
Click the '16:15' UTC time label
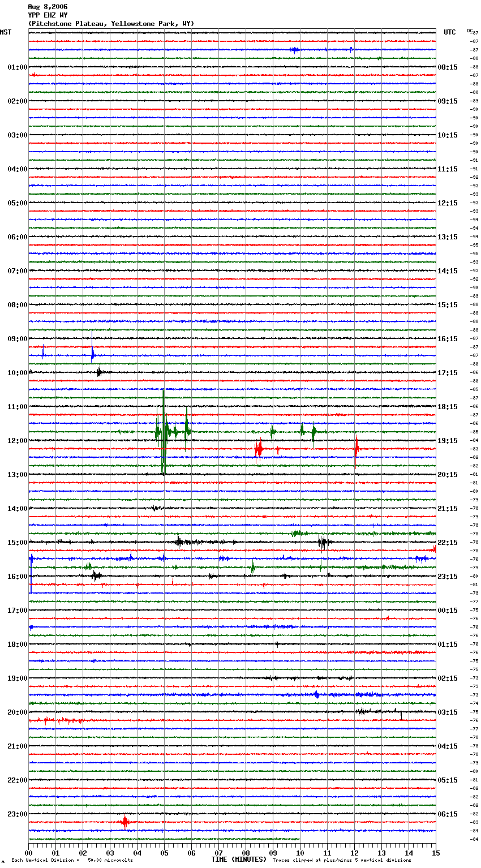448,339
